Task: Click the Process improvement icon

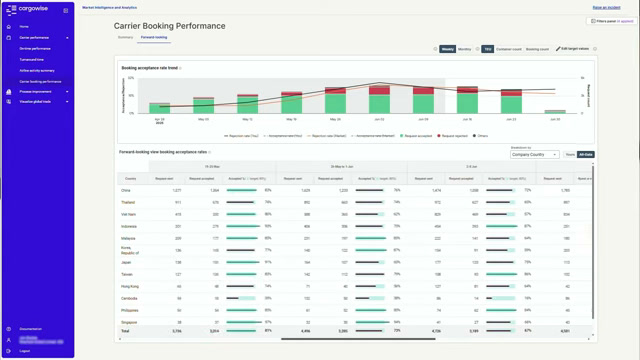Action: 9,92
